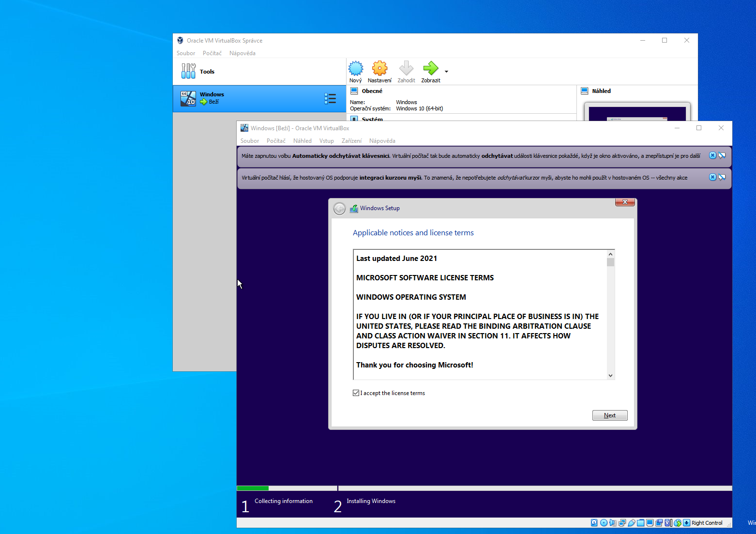Click the Windows Setup title icon
Screen dimensions: 756x534
(354, 208)
